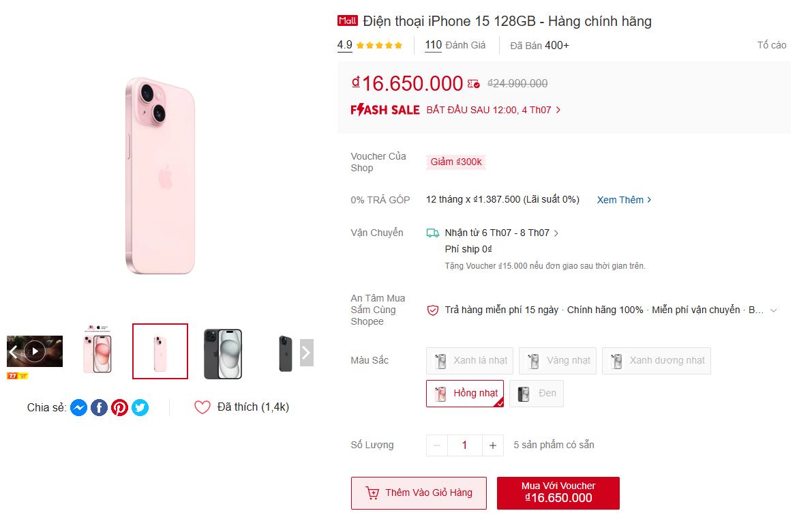This screenshot has width=812, height=528.
Task: Select the Đen color option
Action: point(537,393)
